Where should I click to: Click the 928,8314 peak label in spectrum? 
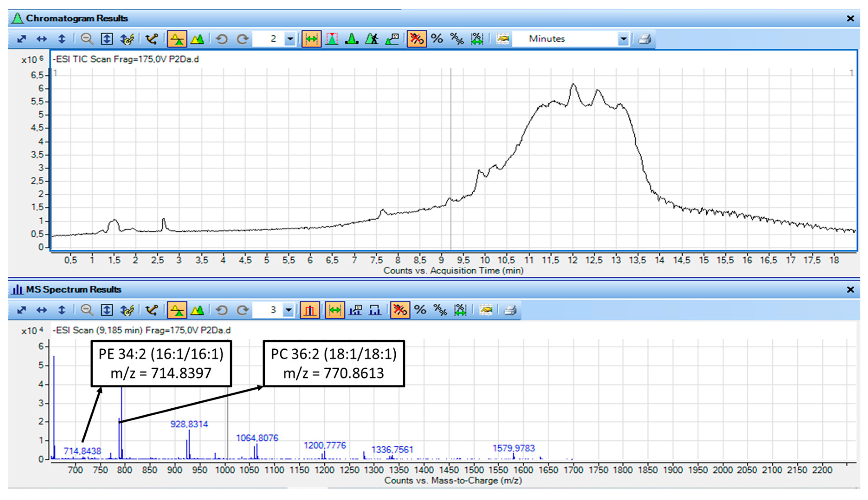click(x=189, y=424)
